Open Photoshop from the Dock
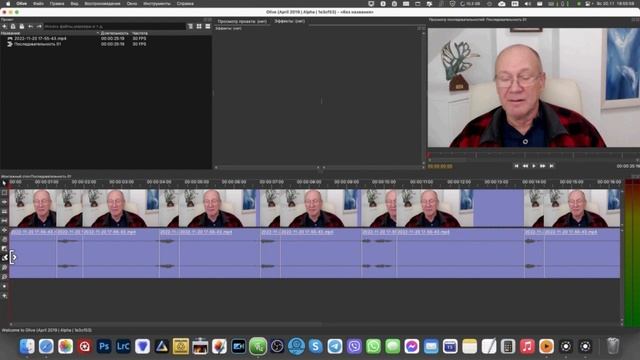This screenshot has width=640, height=360. point(104,346)
